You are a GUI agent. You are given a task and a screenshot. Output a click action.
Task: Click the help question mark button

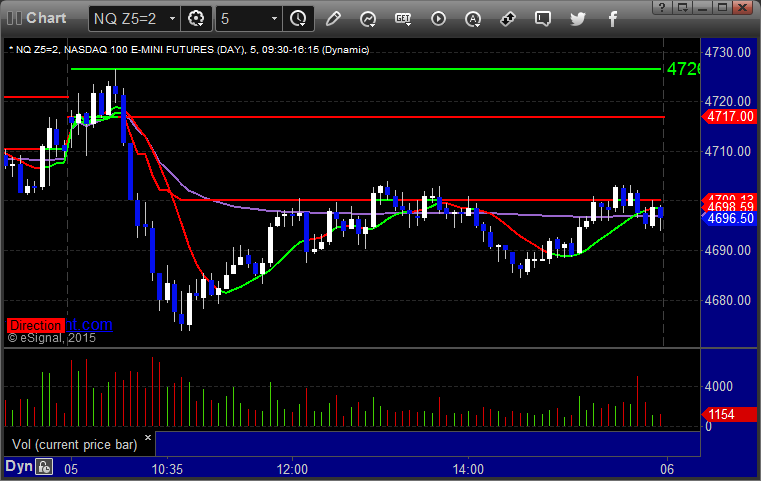pyautogui.click(x=662, y=7)
